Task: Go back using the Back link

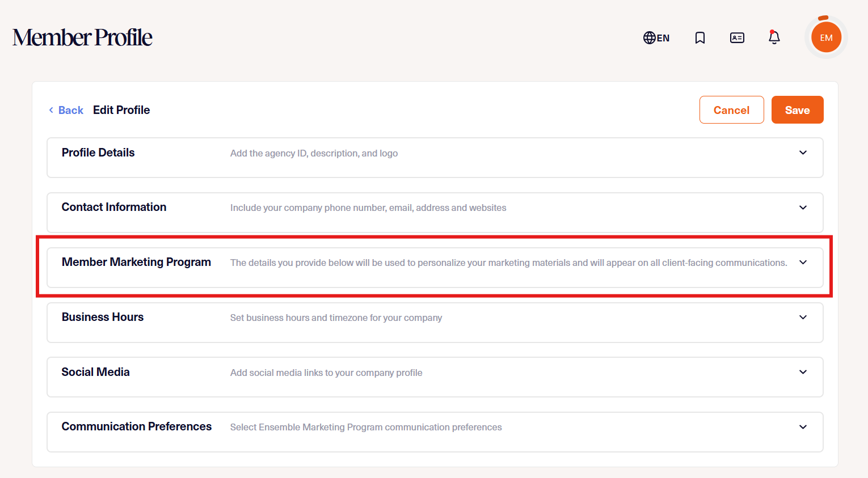Action: [66, 110]
